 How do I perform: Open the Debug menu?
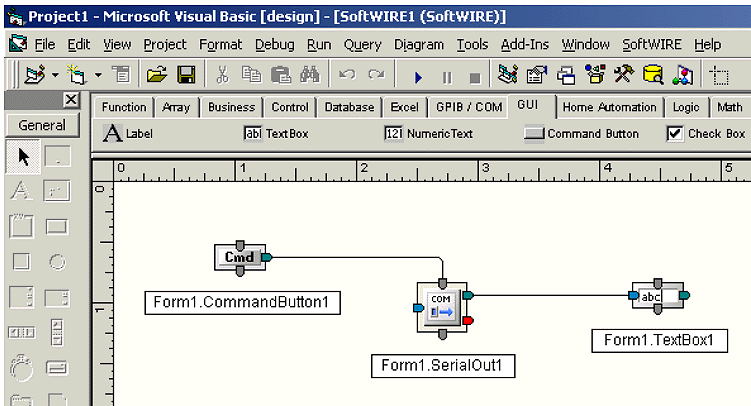click(274, 45)
